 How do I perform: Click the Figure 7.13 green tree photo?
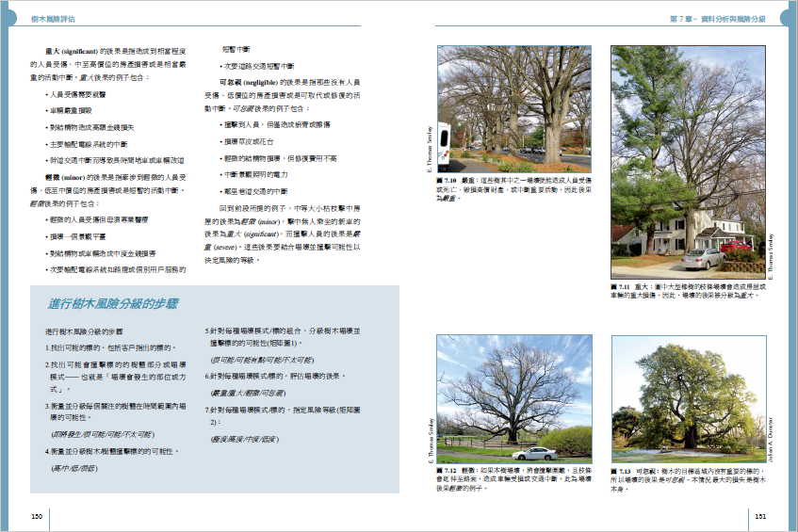coord(689,398)
